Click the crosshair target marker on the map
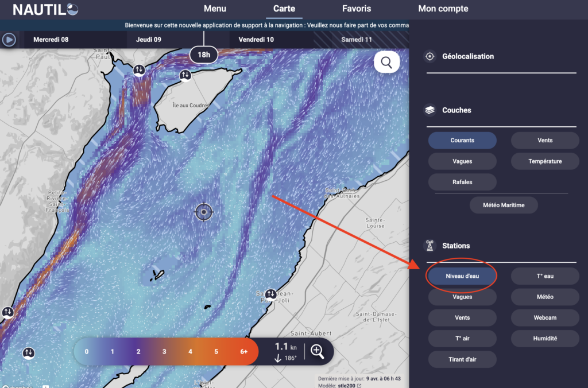This screenshot has width=588, height=388. (x=204, y=212)
